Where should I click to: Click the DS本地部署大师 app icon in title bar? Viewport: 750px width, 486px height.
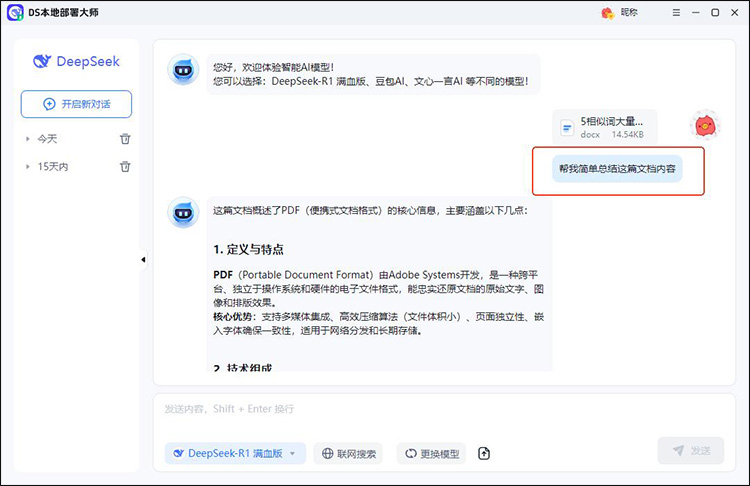pos(14,12)
